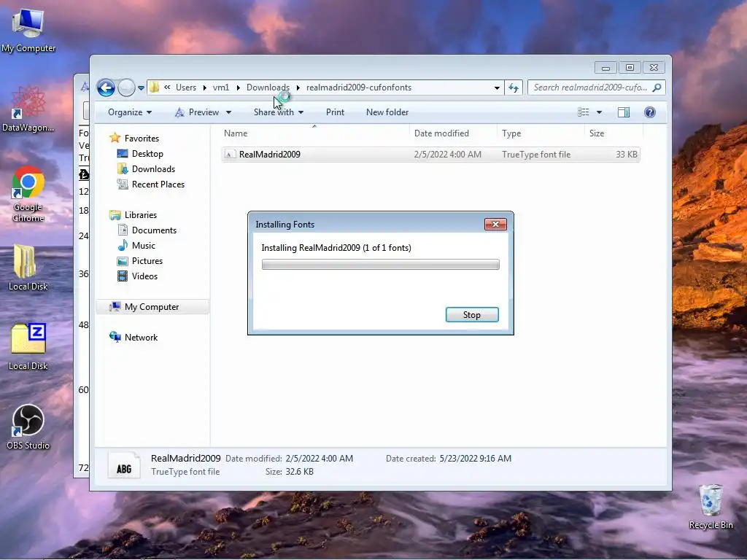
Task: Go back with the Explorer back arrow
Action: (106, 87)
